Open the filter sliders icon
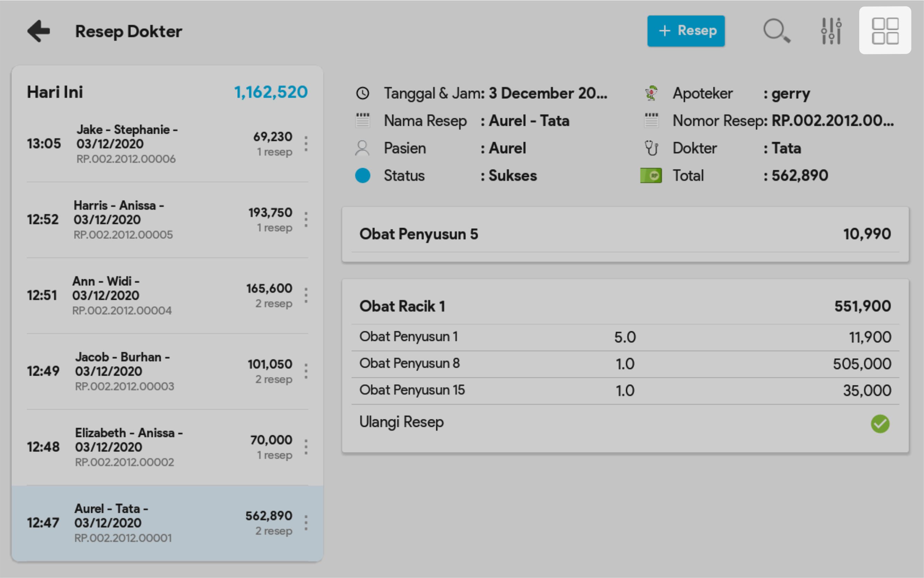 point(831,31)
